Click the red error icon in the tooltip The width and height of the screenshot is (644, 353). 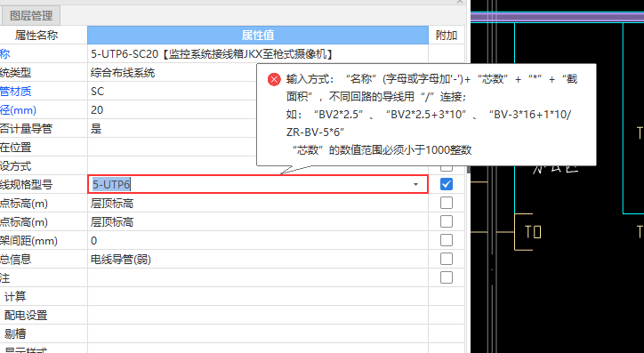point(274,79)
